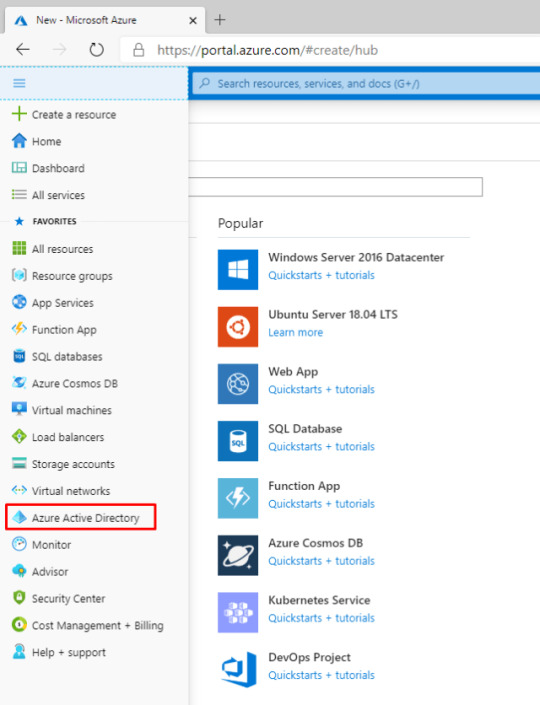
Task: Click the Windows Server 2016 Datacenter icon
Action: (238, 269)
